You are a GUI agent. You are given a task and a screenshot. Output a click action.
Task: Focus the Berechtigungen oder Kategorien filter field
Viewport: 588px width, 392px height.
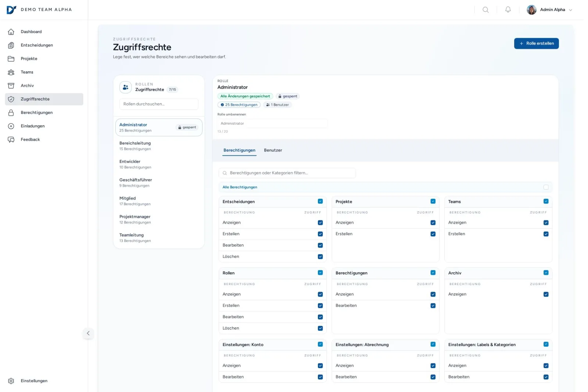[290, 173]
